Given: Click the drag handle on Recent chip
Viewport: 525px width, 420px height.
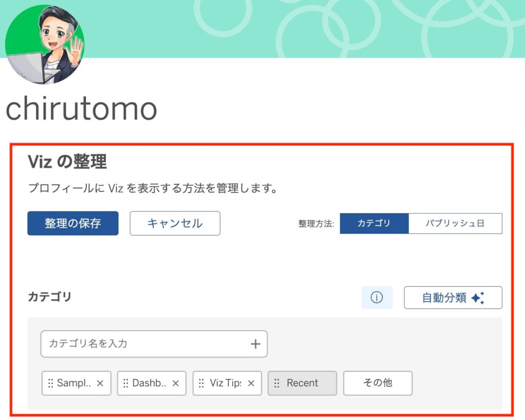Looking at the screenshot, I should pyautogui.click(x=277, y=383).
